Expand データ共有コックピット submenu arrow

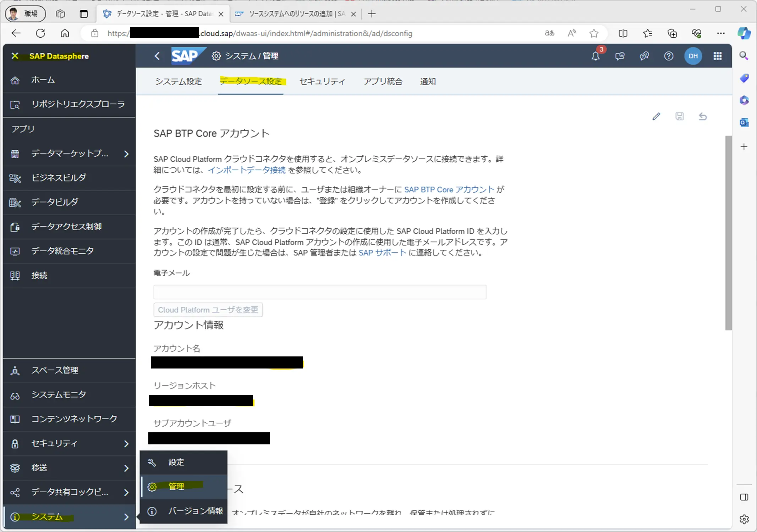pyautogui.click(x=126, y=492)
